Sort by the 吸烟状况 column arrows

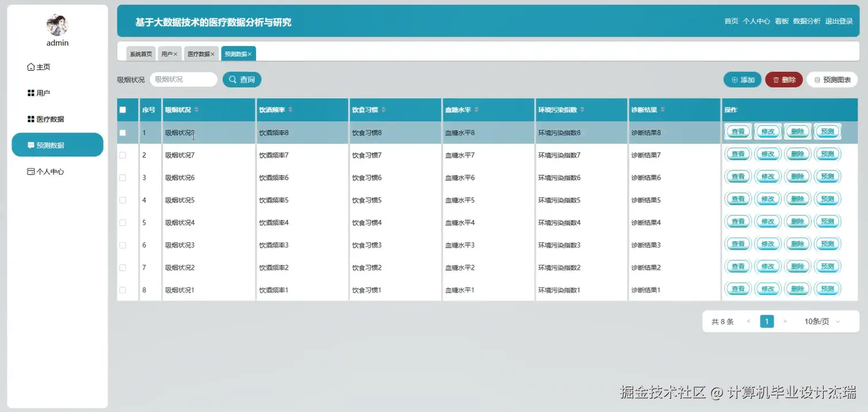(x=196, y=110)
